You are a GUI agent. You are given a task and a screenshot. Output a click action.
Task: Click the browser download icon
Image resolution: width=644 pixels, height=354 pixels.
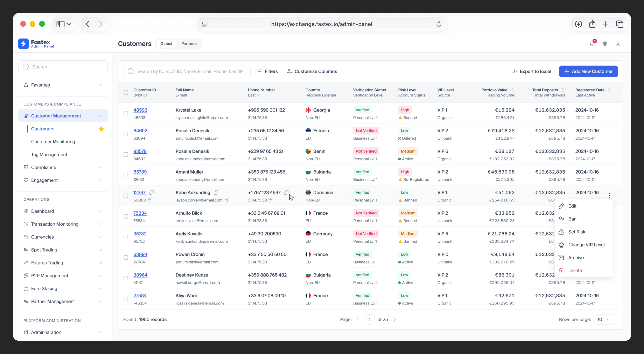click(578, 24)
